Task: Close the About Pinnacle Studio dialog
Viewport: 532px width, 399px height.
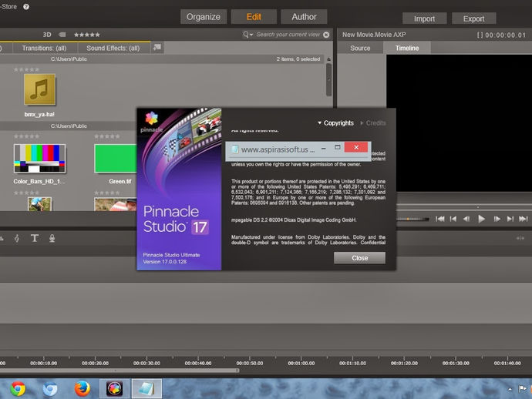Action: click(x=359, y=258)
